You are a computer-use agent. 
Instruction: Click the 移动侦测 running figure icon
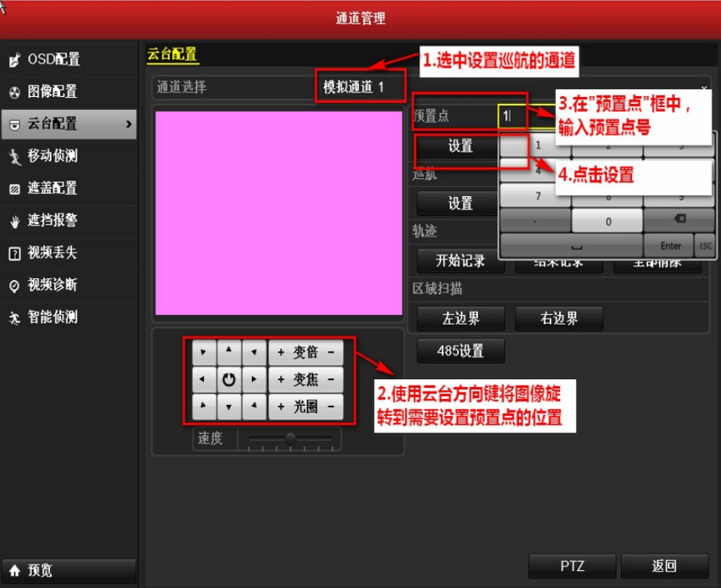pyautogui.click(x=15, y=156)
